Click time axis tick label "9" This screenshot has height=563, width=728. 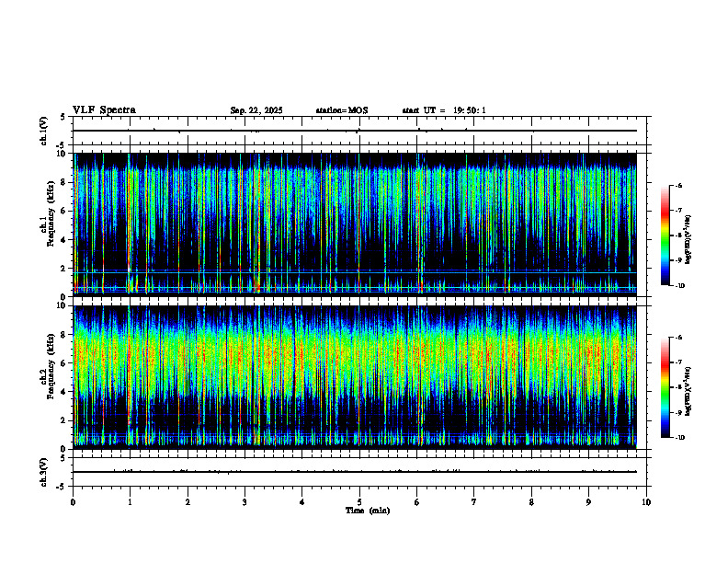[588, 502]
